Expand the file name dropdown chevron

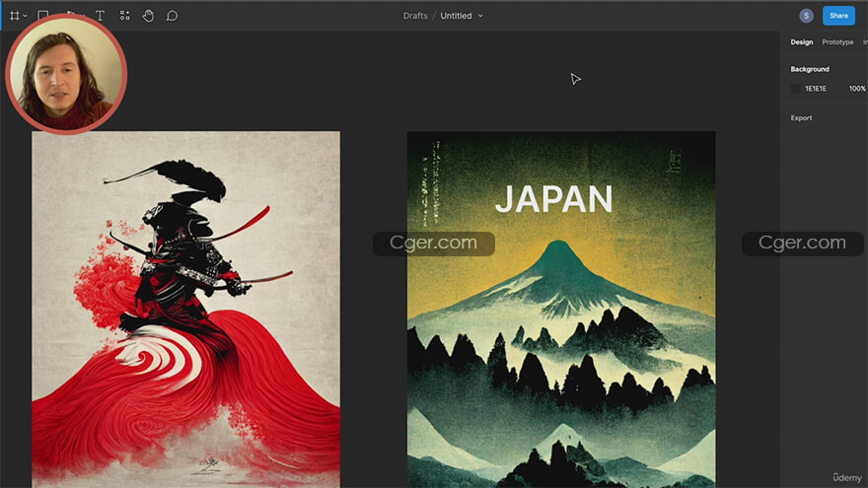click(480, 16)
